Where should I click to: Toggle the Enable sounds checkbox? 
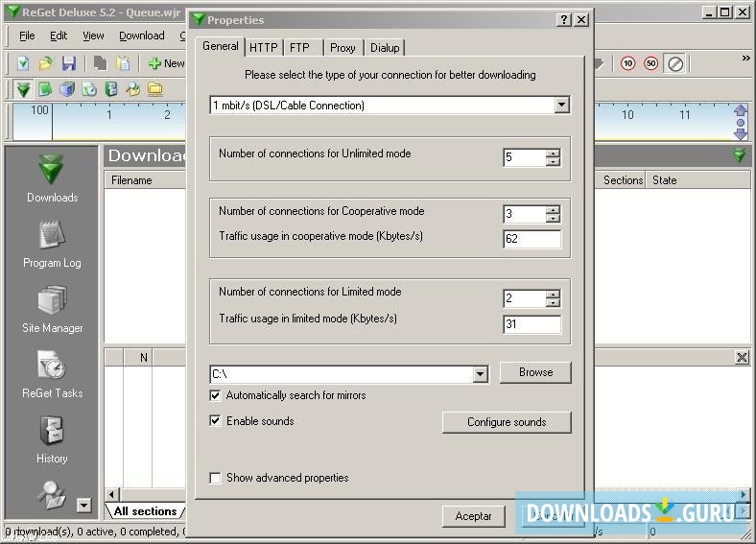[215, 420]
